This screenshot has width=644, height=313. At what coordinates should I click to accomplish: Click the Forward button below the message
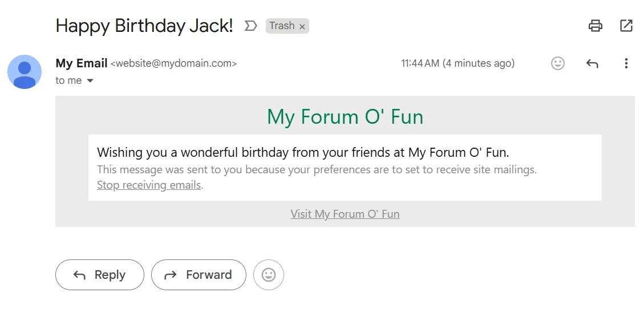click(199, 275)
